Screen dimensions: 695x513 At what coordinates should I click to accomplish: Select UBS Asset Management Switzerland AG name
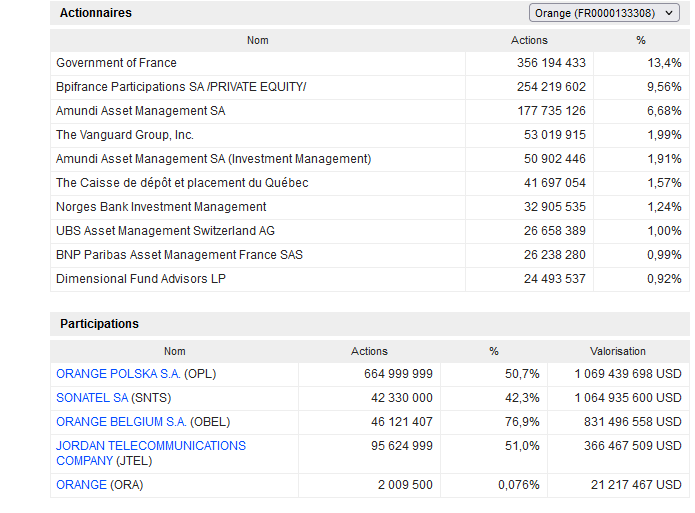click(165, 231)
